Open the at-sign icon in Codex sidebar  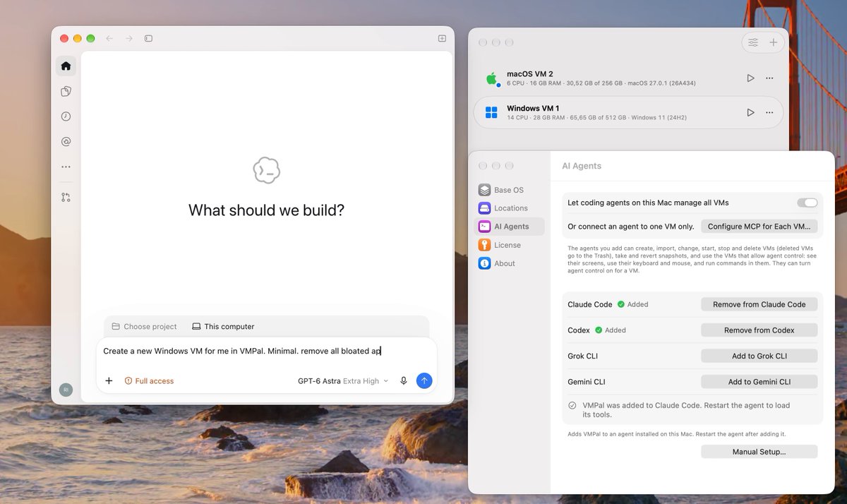(x=66, y=142)
